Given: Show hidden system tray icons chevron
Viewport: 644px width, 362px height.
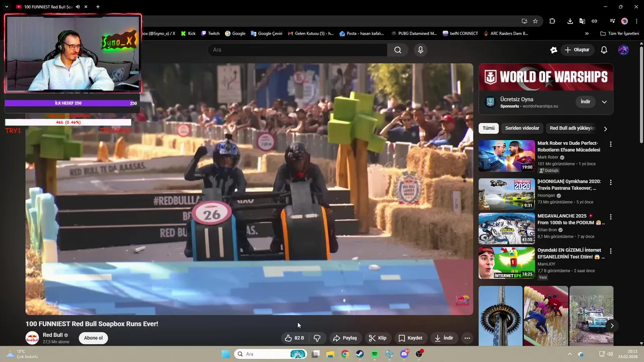Looking at the screenshot, I should tap(570, 354).
